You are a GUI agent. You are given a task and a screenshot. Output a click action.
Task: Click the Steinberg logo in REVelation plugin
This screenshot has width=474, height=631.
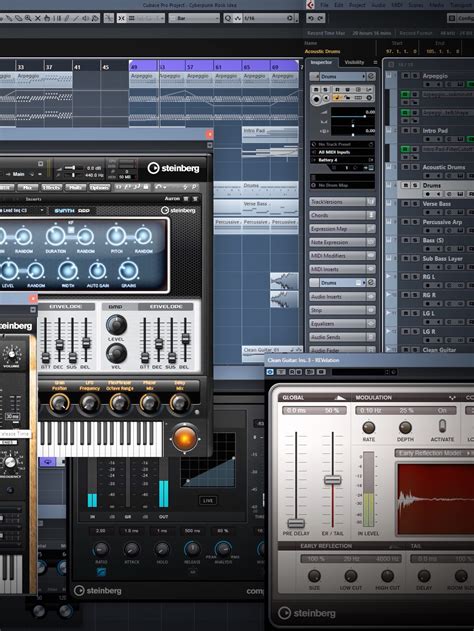tap(307, 613)
